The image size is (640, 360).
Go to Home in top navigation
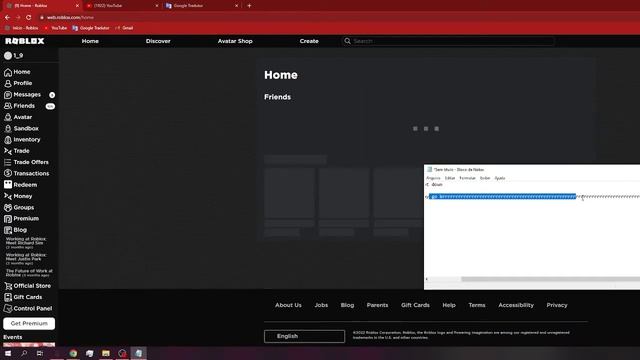point(90,41)
